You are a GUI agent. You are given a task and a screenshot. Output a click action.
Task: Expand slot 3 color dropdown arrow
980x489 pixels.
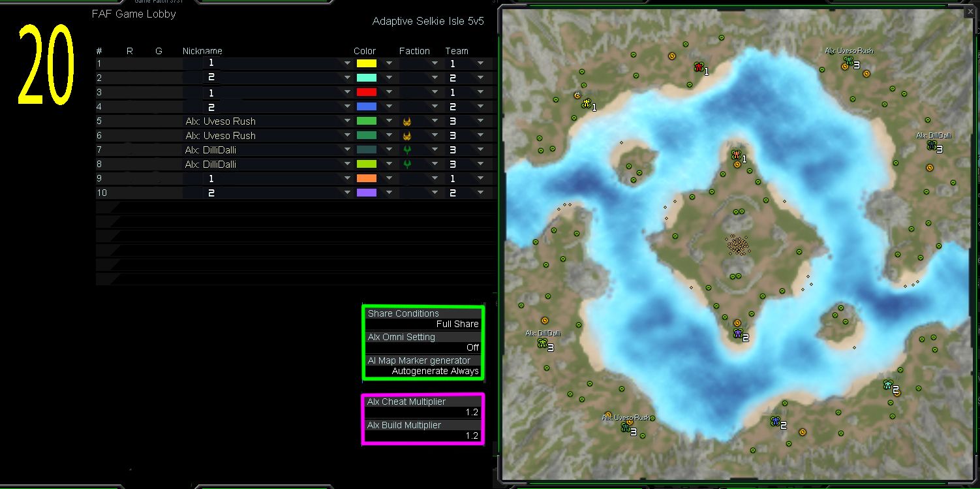click(389, 93)
